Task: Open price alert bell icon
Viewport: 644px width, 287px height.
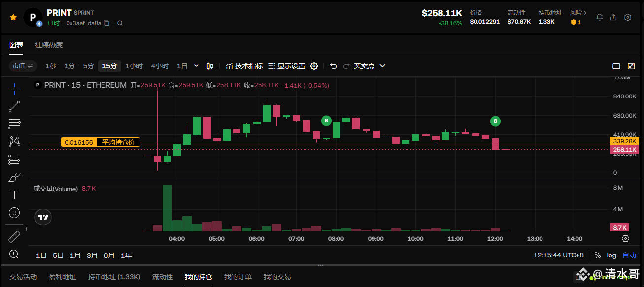Action: pyautogui.click(x=600, y=17)
